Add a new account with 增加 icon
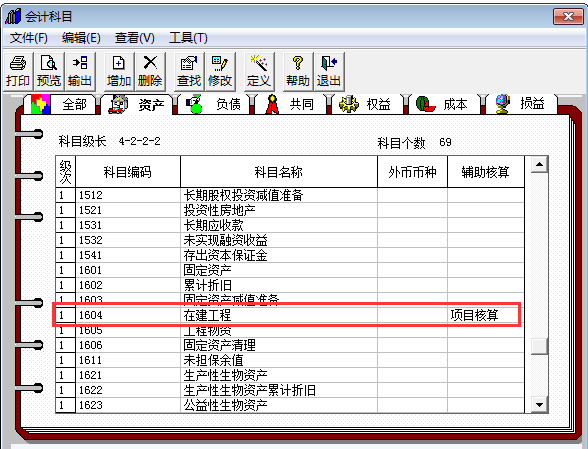 tap(118, 71)
